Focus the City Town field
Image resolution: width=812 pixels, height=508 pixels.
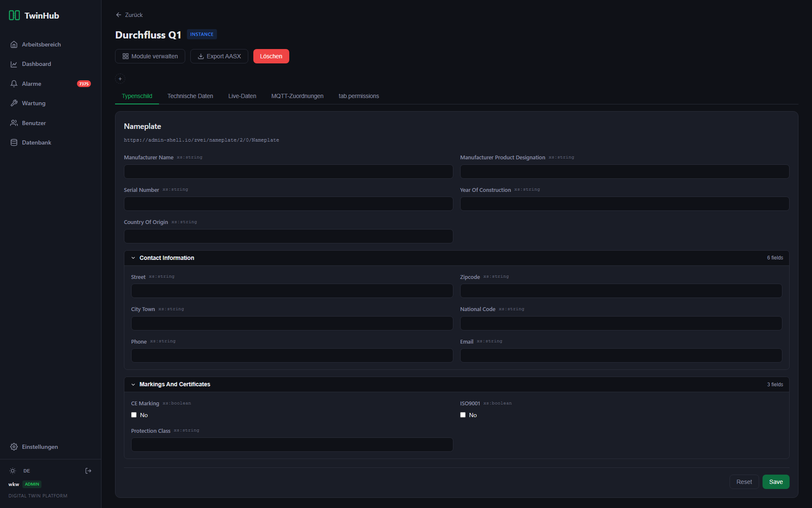click(292, 323)
